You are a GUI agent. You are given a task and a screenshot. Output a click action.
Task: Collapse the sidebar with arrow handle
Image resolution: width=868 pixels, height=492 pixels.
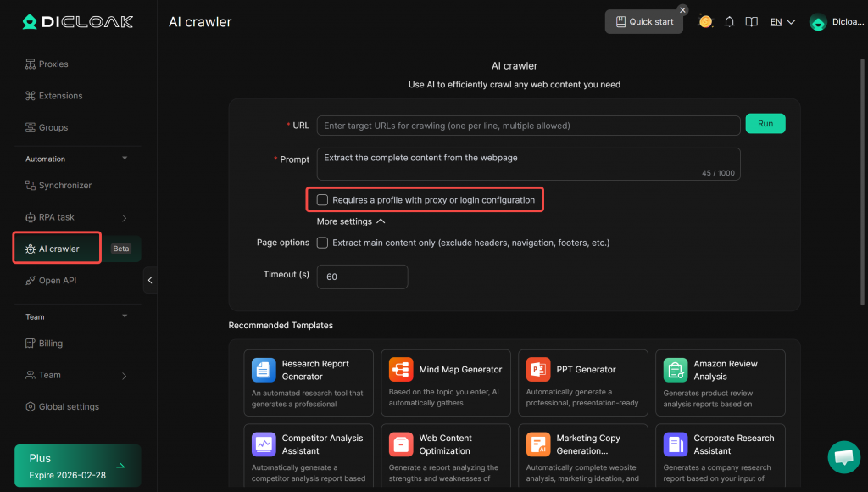(x=150, y=280)
